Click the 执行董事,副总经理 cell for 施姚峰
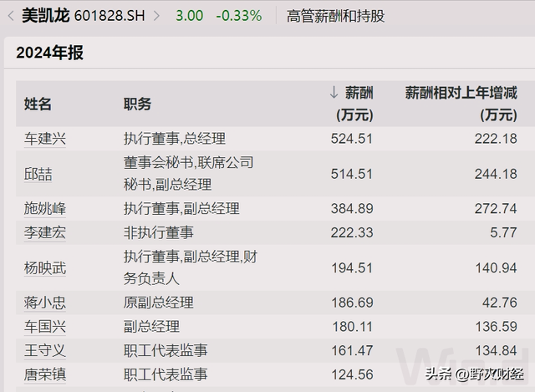The height and width of the screenshot is (392, 535). [181, 208]
